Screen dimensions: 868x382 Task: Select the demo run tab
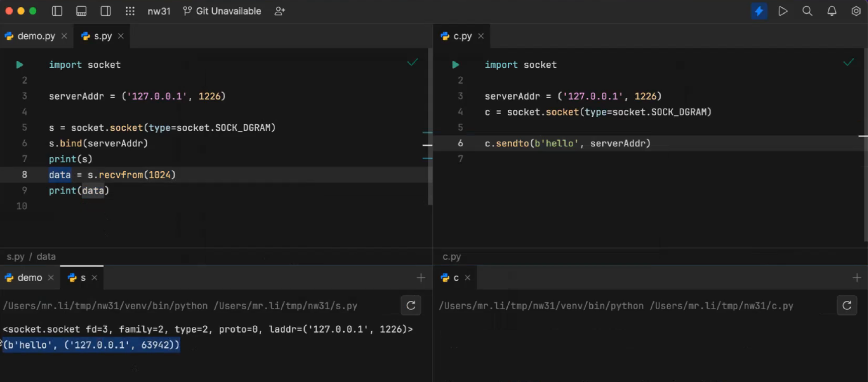(x=30, y=278)
